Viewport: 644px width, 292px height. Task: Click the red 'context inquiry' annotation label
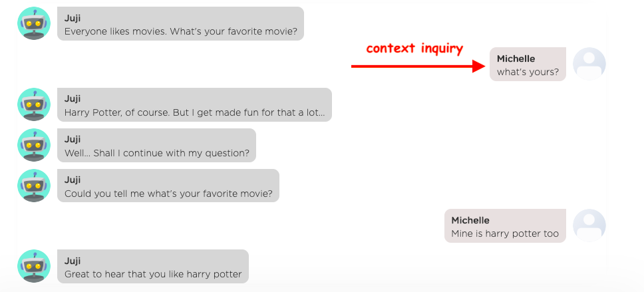pyautogui.click(x=415, y=49)
